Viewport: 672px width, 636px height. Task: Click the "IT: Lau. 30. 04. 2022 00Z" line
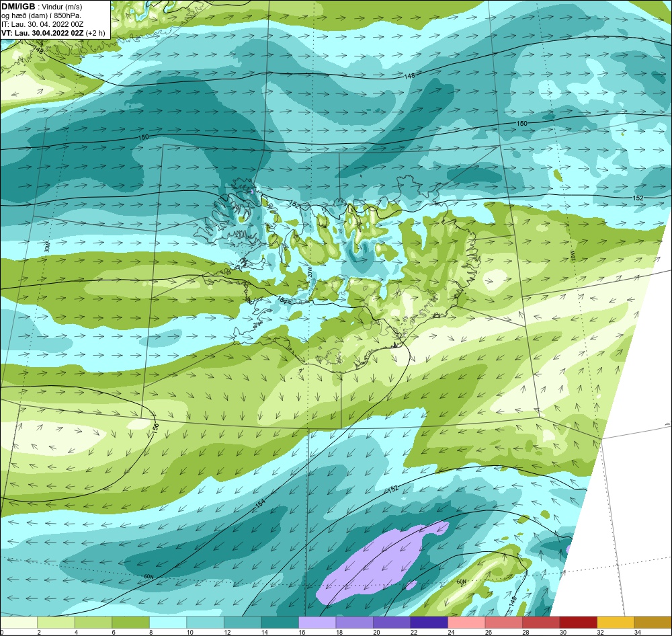[x=42, y=24]
